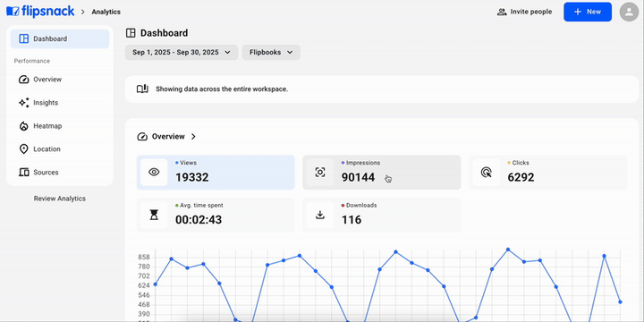644x322 pixels.
Task: Click the 6292 clicks value
Action: point(521,177)
